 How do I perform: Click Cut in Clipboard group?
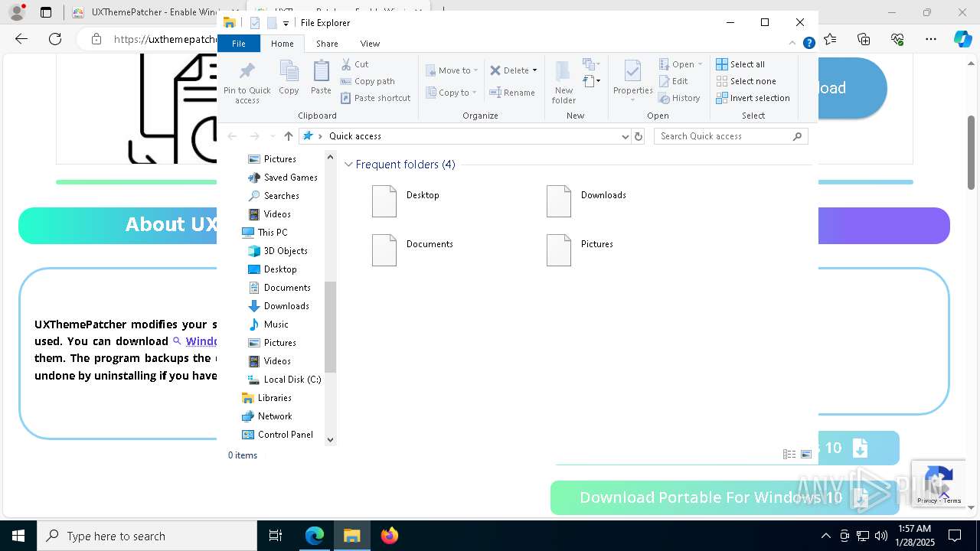pyautogui.click(x=354, y=64)
